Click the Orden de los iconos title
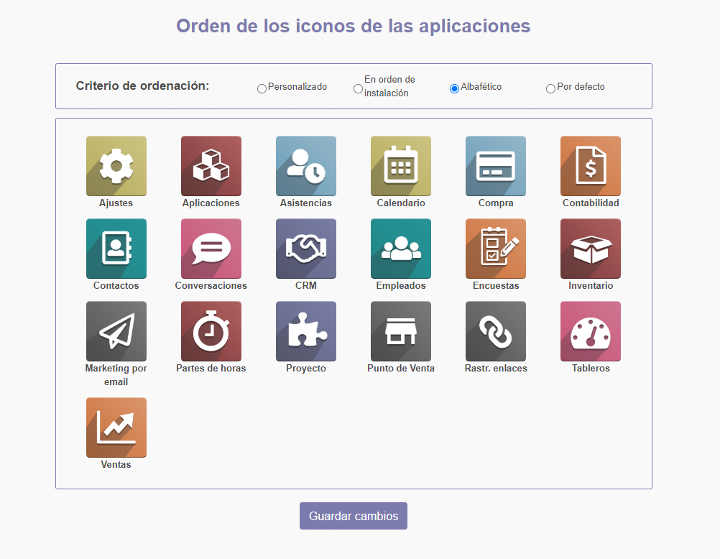This screenshot has width=720, height=559. coord(354,26)
